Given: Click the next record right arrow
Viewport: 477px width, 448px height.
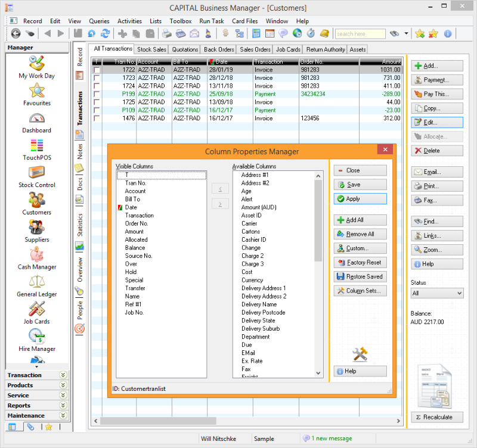Looking at the screenshot, I should [x=61, y=33].
